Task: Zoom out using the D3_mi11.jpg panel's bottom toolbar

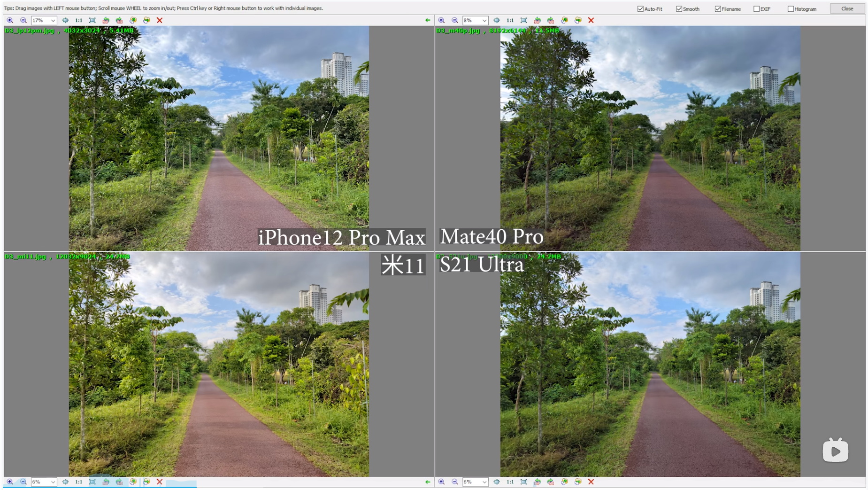Action: (x=23, y=482)
